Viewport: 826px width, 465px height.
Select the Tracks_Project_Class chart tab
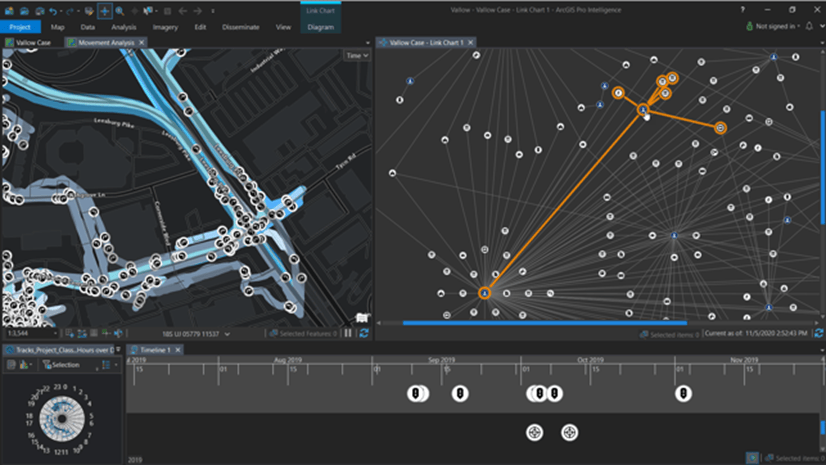pyautogui.click(x=58, y=350)
